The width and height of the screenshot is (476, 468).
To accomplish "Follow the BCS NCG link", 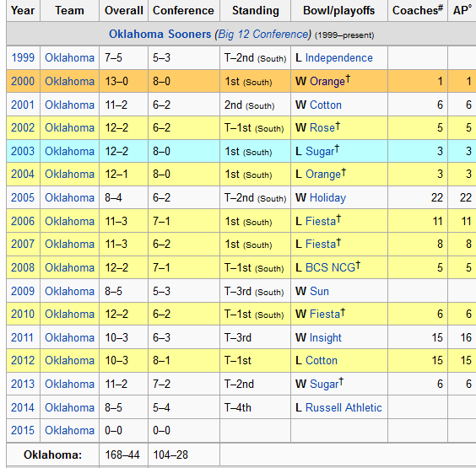I will pyautogui.click(x=330, y=268).
